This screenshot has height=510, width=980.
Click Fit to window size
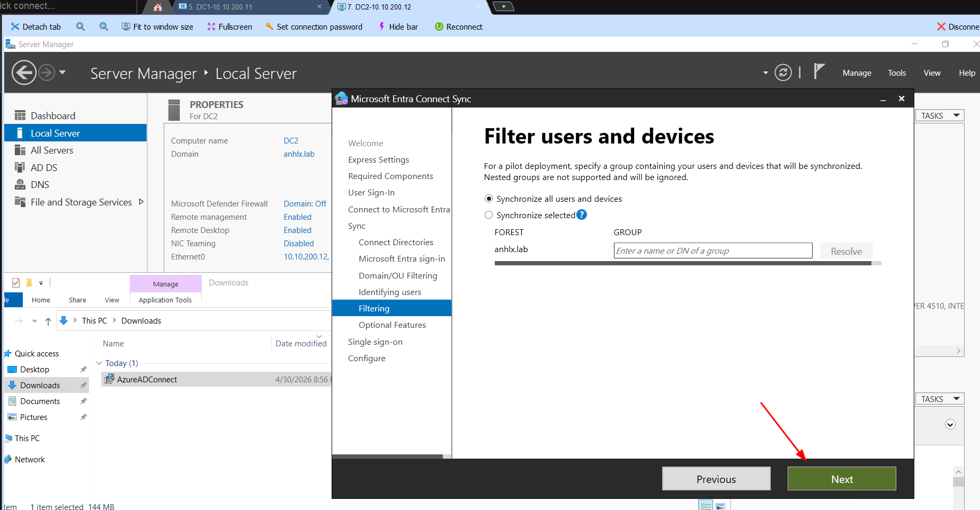point(157,26)
